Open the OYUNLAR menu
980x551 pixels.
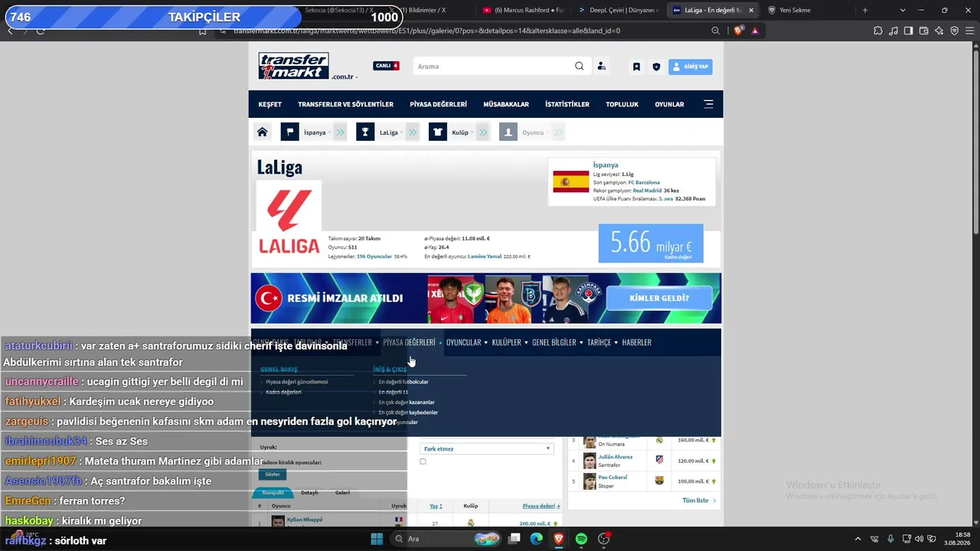point(669,104)
